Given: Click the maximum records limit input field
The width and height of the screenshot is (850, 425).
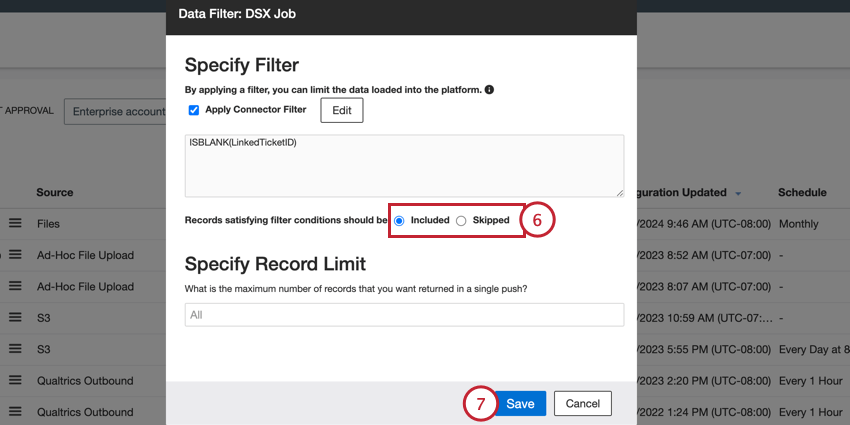Looking at the screenshot, I should click(404, 315).
